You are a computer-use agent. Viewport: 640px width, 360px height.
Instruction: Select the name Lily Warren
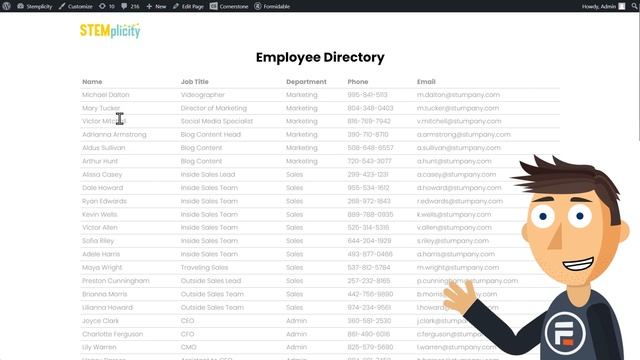(99, 347)
